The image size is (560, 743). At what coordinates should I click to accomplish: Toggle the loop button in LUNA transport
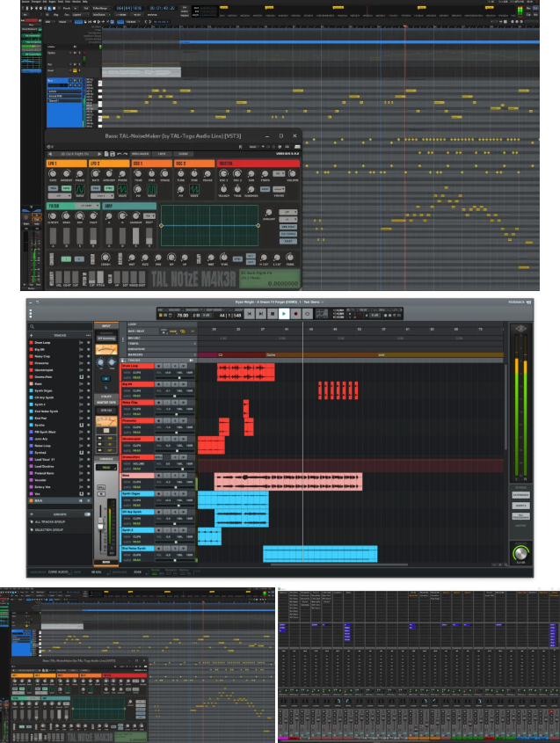(307, 314)
